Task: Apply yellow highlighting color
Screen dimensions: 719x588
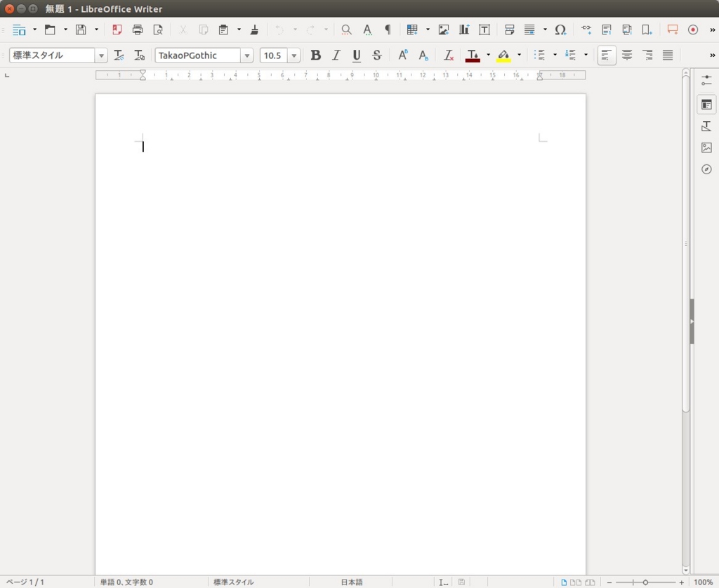Action: [503, 55]
